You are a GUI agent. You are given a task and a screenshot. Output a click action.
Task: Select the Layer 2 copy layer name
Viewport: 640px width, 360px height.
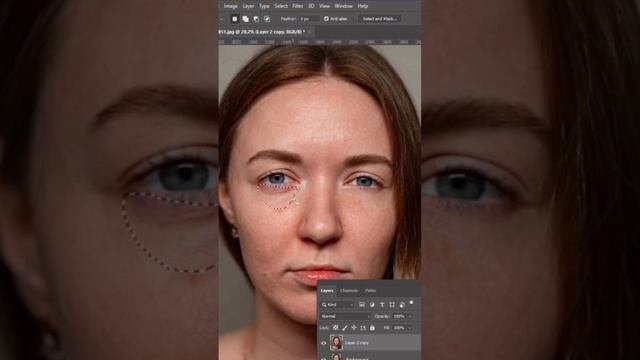click(x=357, y=343)
